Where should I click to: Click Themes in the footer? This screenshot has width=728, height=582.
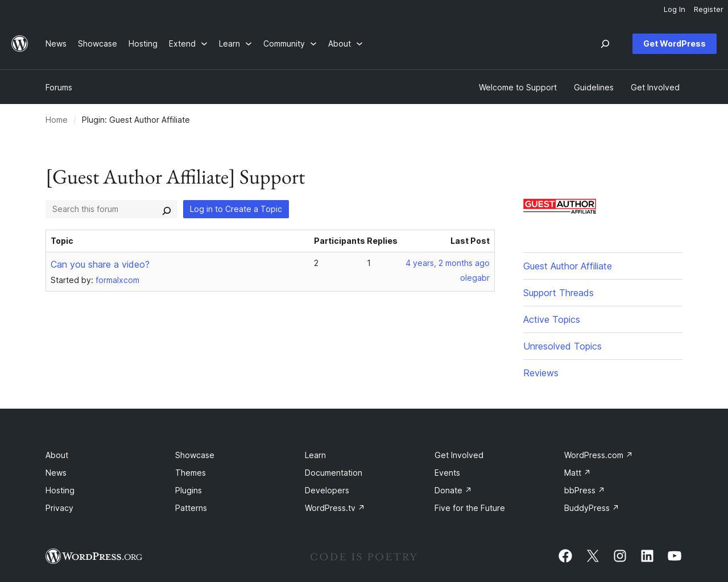[x=190, y=473]
